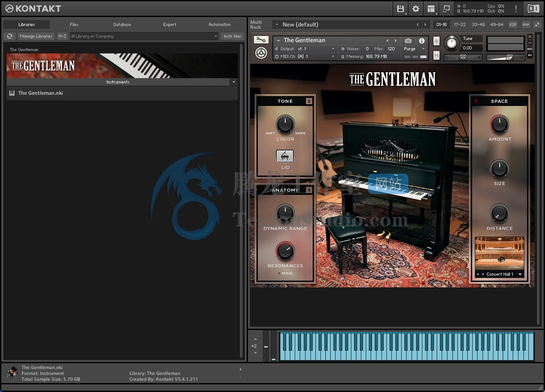Clear the library search field X
This screenshot has height=392, width=545.
pyautogui.click(x=216, y=36)
